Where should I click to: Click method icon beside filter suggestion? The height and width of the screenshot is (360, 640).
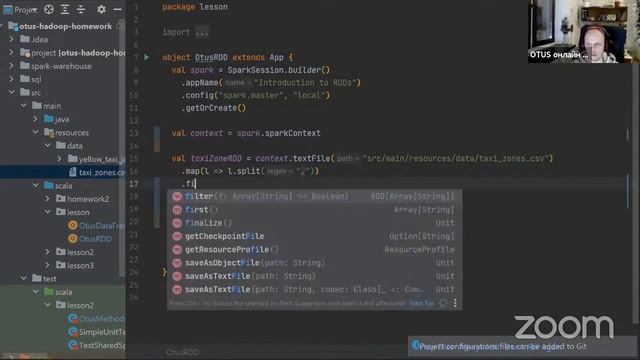coord(177,196)
